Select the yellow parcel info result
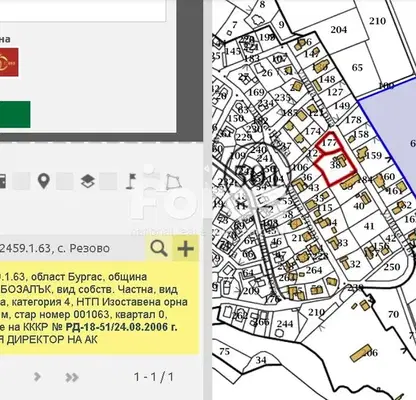This screenshot has height=400, width=416. (x=99, y=308)
